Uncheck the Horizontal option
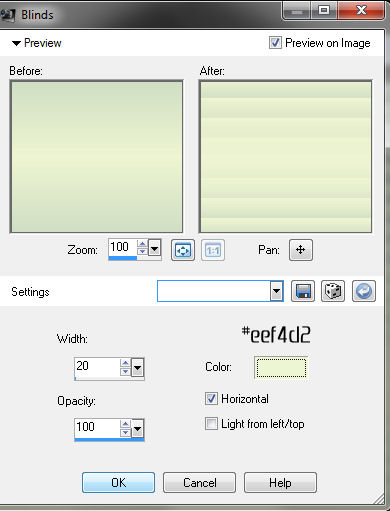This screenshot has height=511, width=390. point(211,399)
